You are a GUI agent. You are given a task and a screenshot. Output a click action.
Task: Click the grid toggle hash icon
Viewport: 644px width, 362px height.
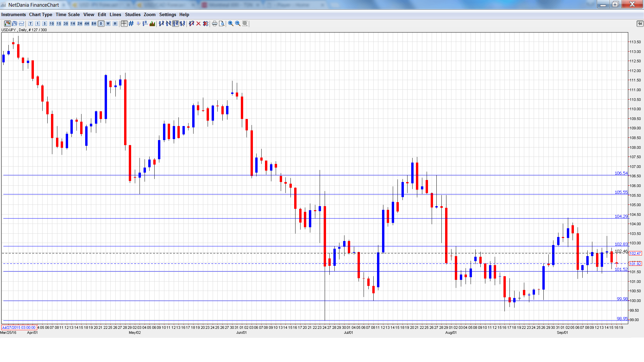pyautogui.click(x=131, y=23)
